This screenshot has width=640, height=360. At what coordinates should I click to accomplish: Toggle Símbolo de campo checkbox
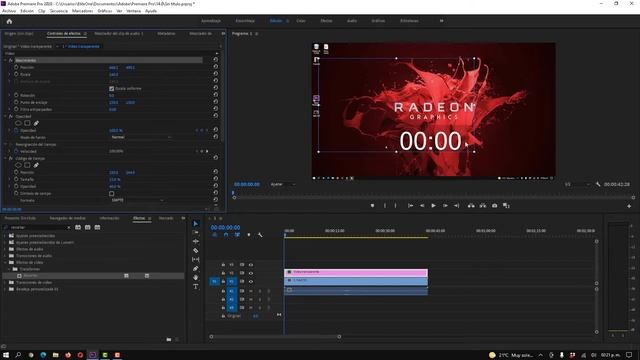point(111,194)
